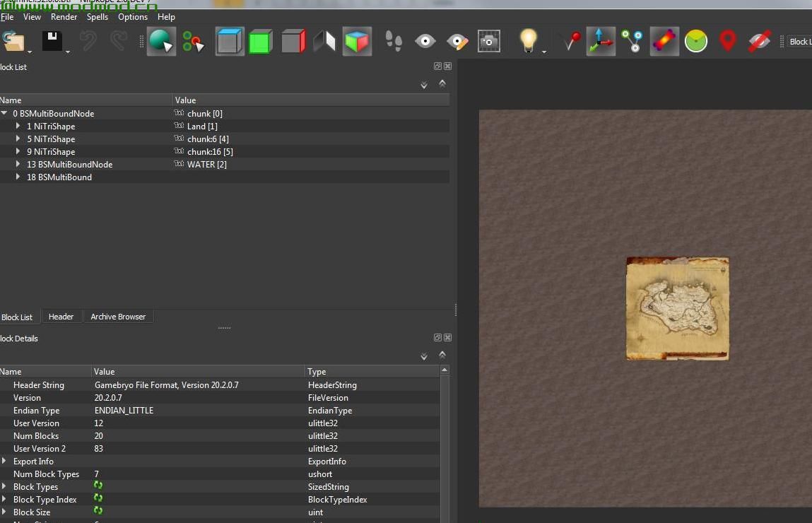Switch to the front view green cube
This screenshot has height=523, width=812.
pos(261,42)
